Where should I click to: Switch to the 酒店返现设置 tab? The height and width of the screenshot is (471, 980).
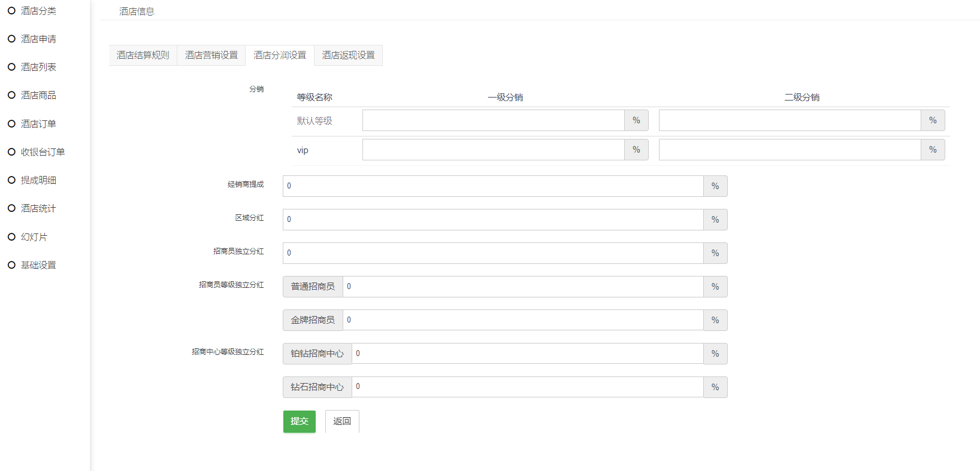tap(348, 55)
